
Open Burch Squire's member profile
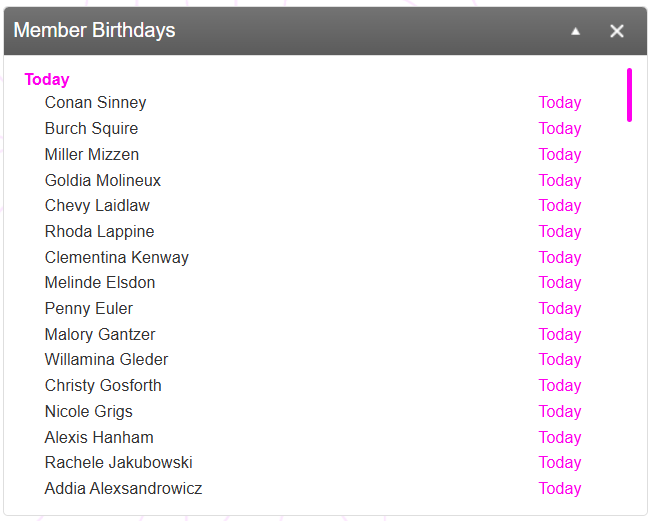coord(92,129)
